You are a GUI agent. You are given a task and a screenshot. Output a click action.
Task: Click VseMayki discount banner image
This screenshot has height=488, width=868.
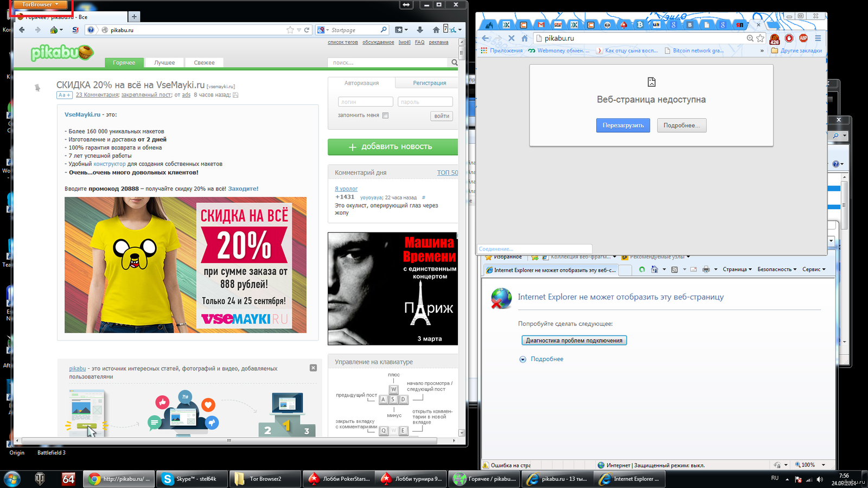[186, 265]
